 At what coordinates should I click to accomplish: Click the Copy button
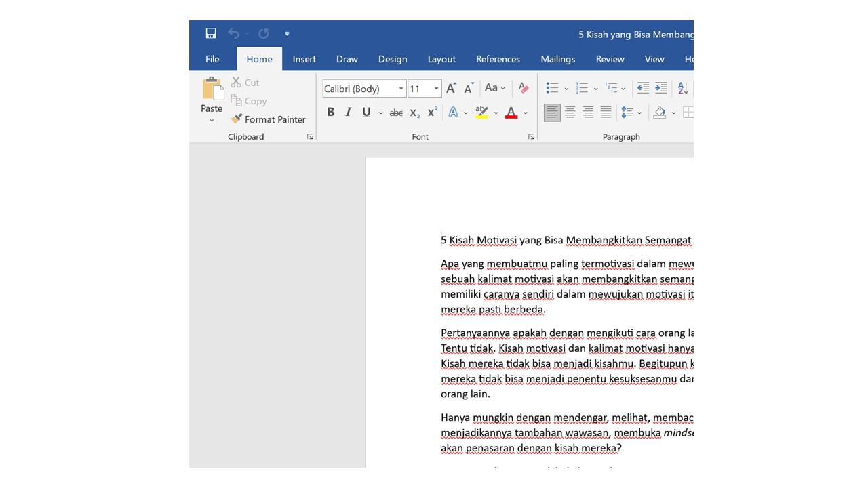[249, 101]
